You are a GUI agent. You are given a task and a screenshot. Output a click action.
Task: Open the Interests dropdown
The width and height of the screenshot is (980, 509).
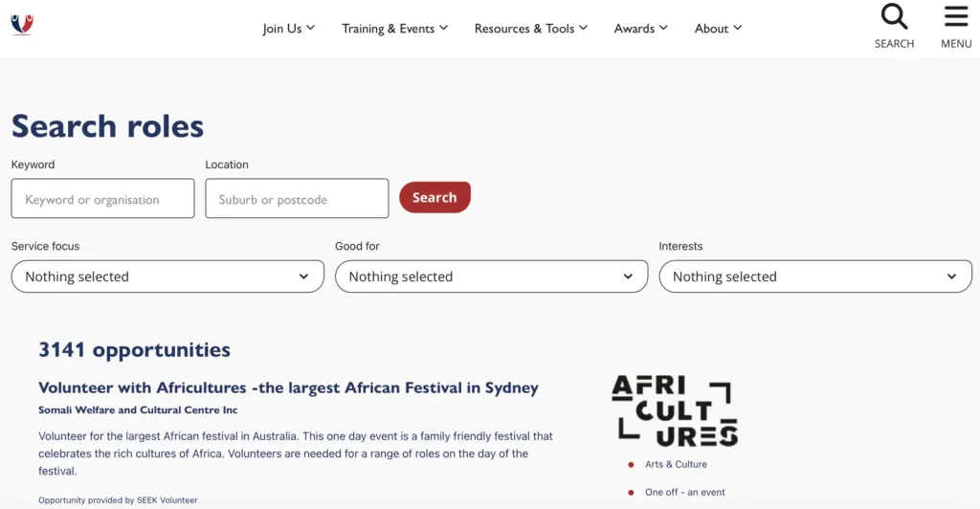[x=814, y=277]
